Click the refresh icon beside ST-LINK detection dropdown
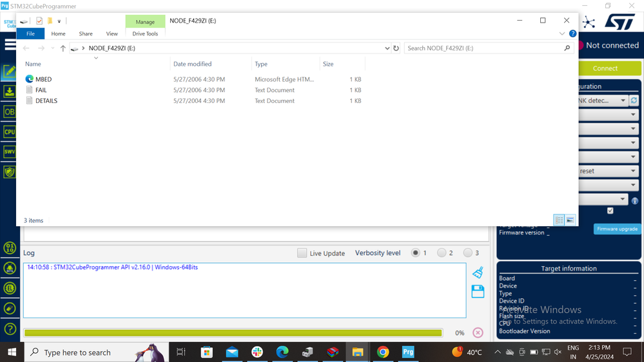Viewport: 644px width, 362px height. pos(634,100)
